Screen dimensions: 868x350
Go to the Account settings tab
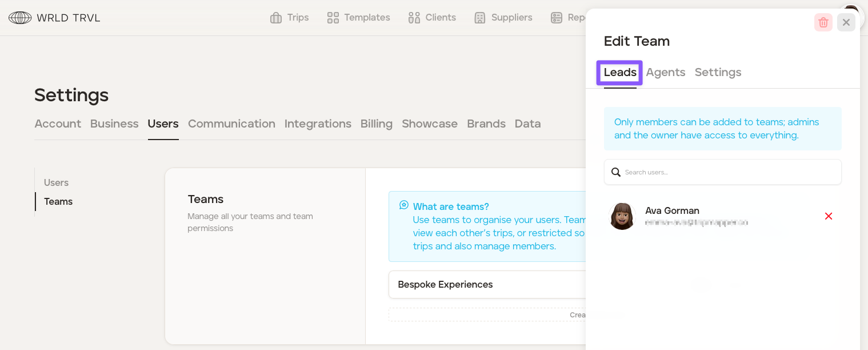(58, 124)
